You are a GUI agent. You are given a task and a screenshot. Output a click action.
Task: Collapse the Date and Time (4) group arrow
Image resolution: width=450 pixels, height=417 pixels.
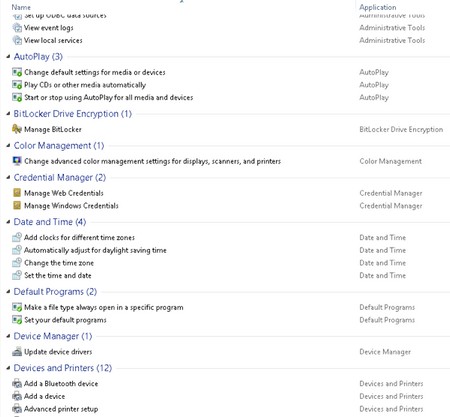(x=8, y=222)
